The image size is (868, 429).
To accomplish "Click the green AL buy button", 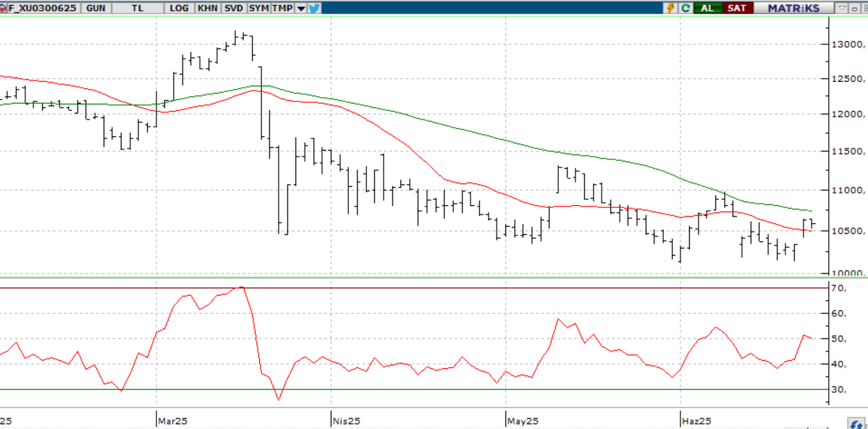I will pos(707,8).
